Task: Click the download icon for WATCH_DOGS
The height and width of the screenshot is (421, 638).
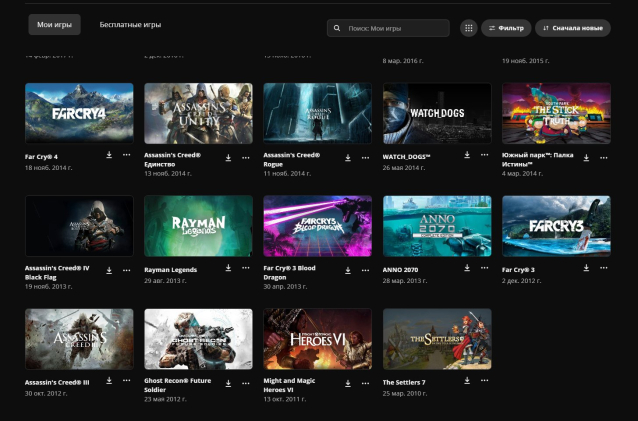Action: (x=467, y=155)
